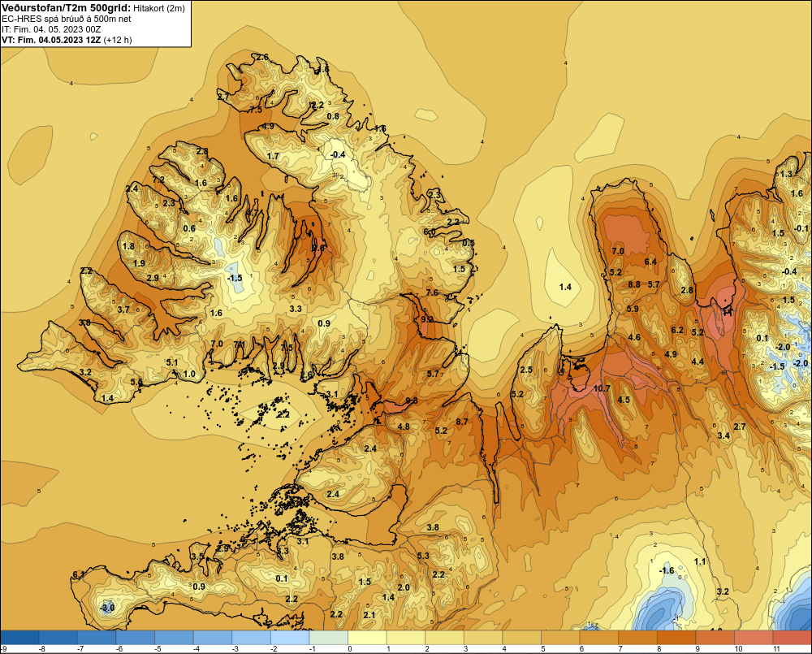Click the 3.7 temperature value

123,310
